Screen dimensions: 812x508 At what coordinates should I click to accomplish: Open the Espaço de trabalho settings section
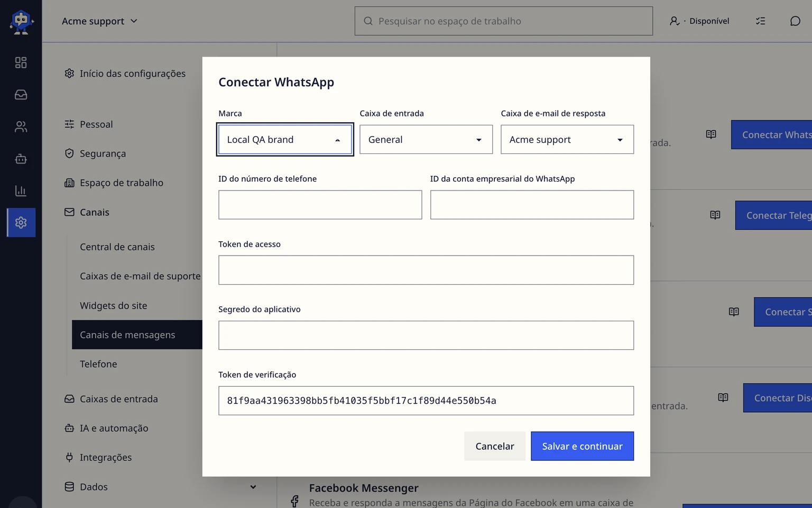point(114,183)
